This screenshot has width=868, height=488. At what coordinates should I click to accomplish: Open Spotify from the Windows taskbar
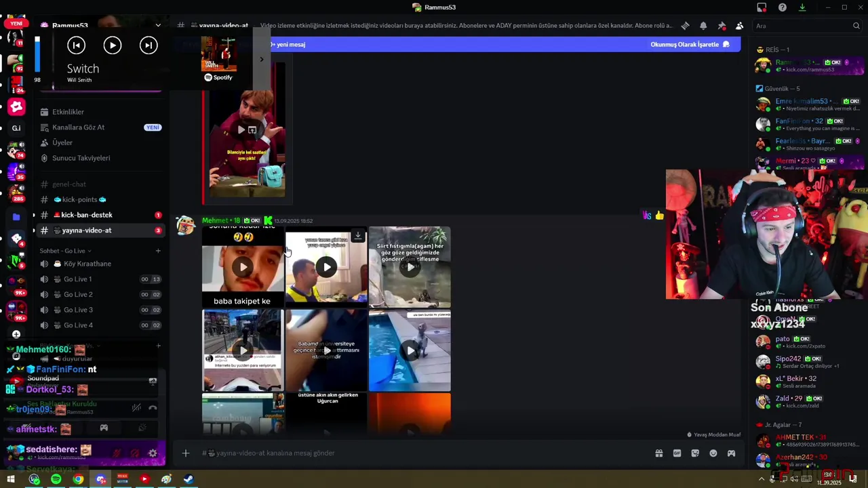coord(56,479)
